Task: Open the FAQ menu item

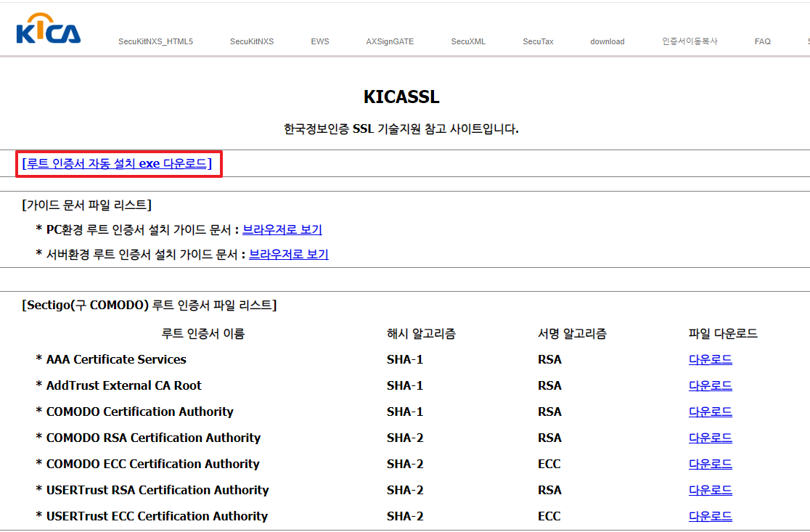Action: 763,42
